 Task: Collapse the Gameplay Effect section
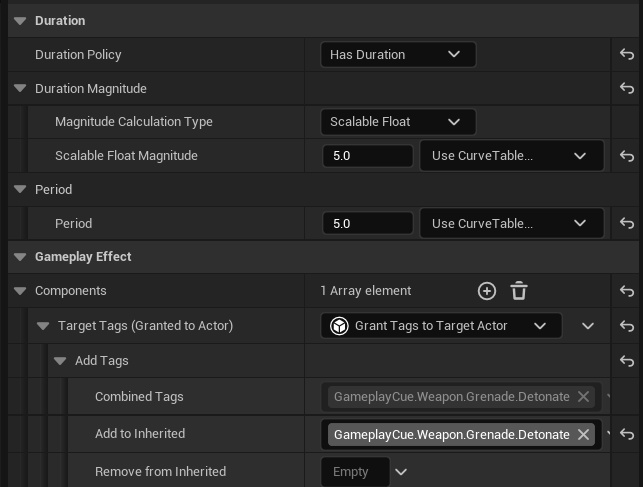(x=20, y=257)
